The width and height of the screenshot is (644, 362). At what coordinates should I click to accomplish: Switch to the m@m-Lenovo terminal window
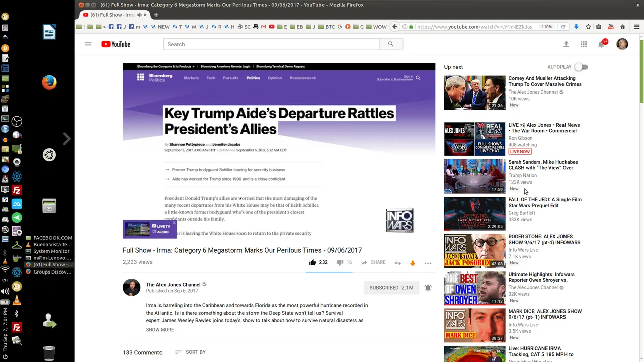(x=49, y=258)
